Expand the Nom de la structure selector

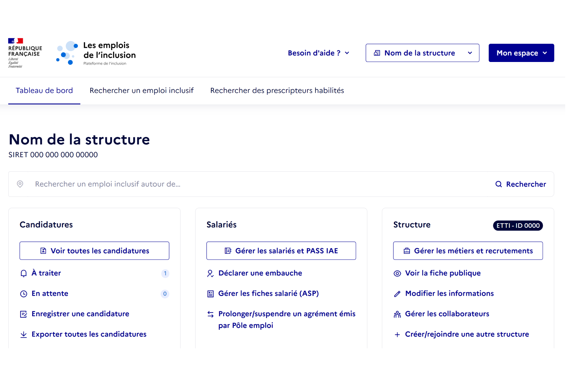pos(422,53)
